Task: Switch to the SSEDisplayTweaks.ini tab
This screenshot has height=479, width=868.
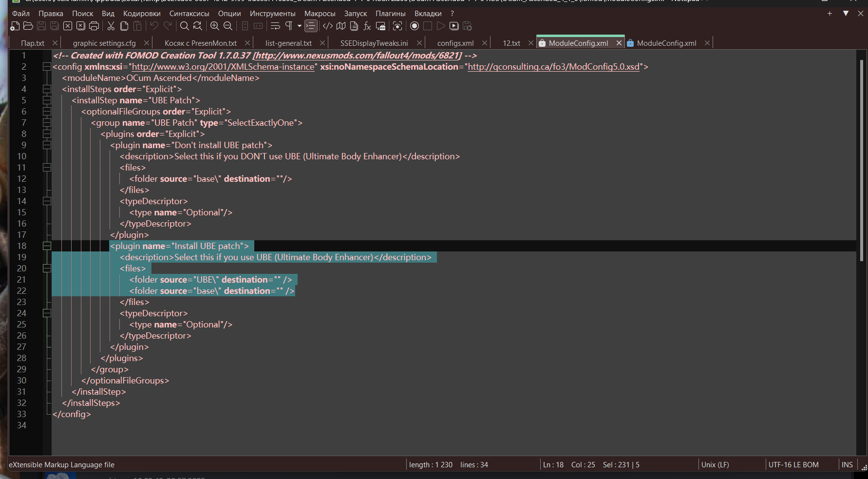Action: tap(374, 43)
